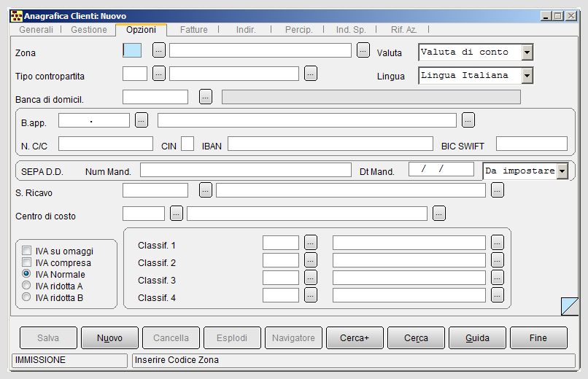The image size is (588, 379).
Task: Open lookup after S. Ricavo description
Action: pos(498,190)
